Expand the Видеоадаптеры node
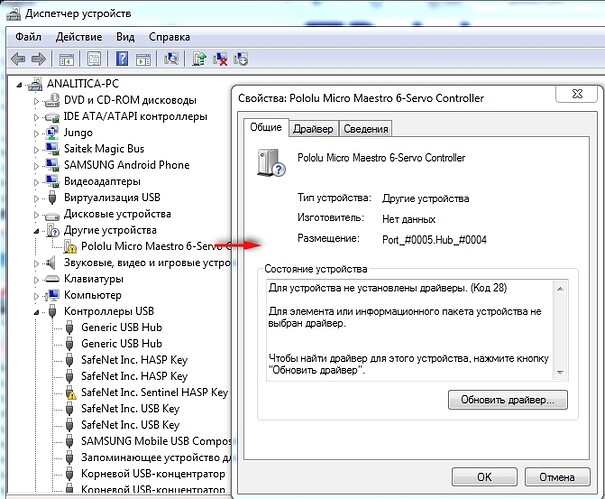Screen dimensions: 605x499 click(38, 182)
